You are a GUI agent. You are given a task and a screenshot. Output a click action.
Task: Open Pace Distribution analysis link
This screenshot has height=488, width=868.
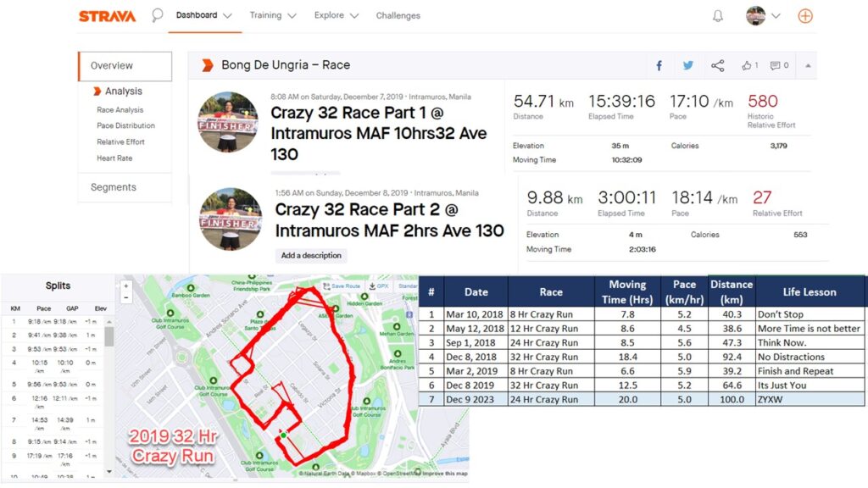click(x=125, y=125)
